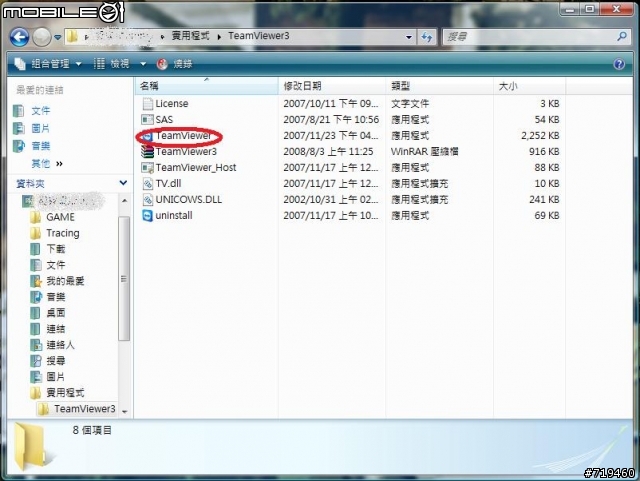Open 圖片 in favorite links

32,128
